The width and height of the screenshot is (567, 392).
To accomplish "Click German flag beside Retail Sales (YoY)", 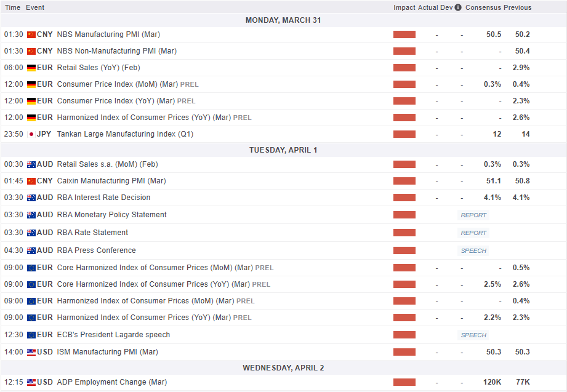I will [x=31, y=68].
